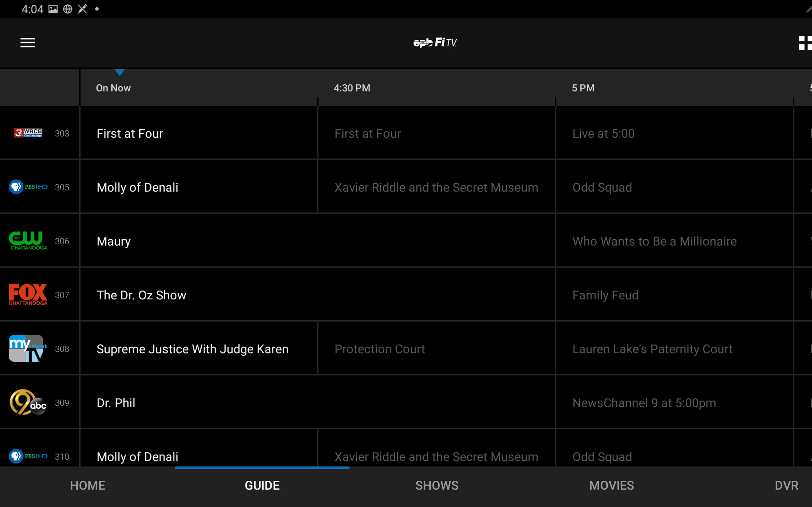Click the FOX Chattanooga channel logo
This screenshot has height=507, width=812.
point(28,294)
